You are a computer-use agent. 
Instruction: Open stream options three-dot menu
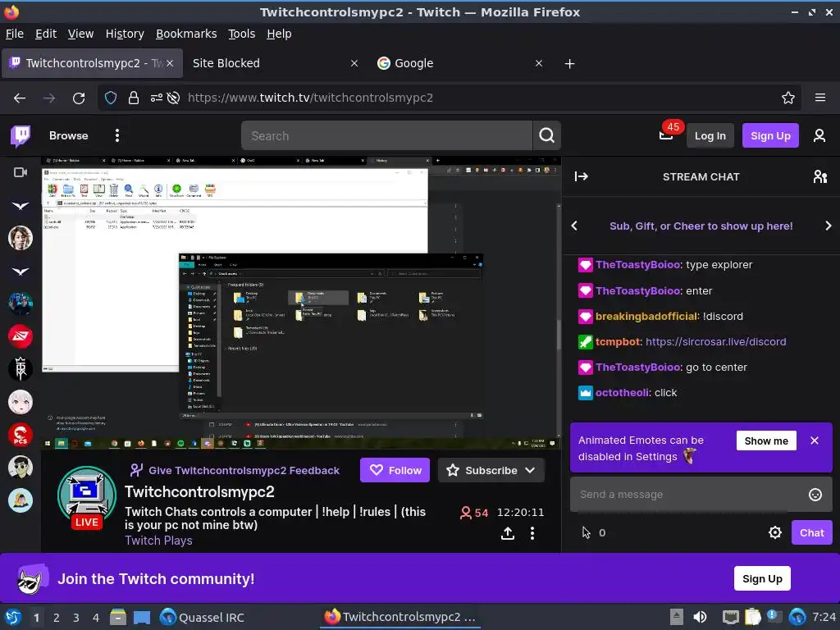pyautogui.click(x=532, y=533)
